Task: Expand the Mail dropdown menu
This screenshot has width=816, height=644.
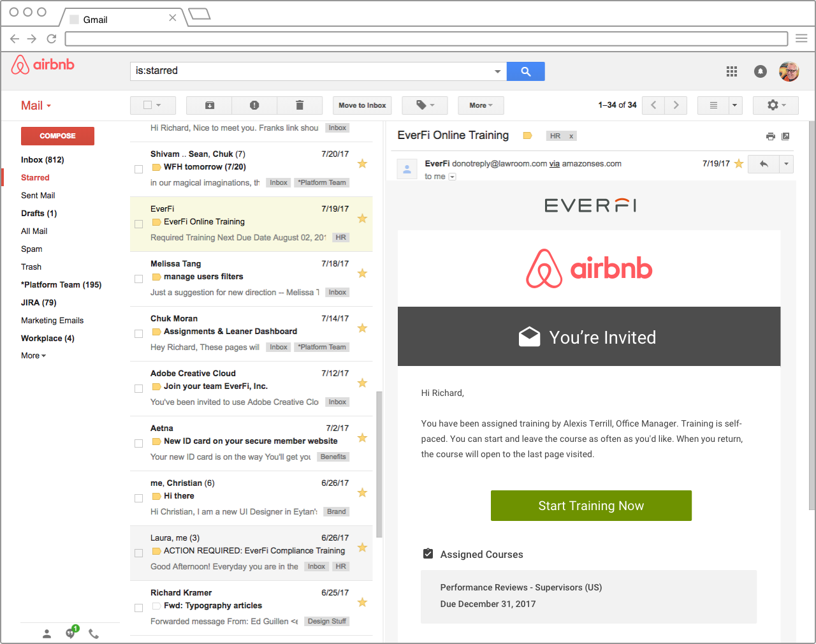Action: 36,106
